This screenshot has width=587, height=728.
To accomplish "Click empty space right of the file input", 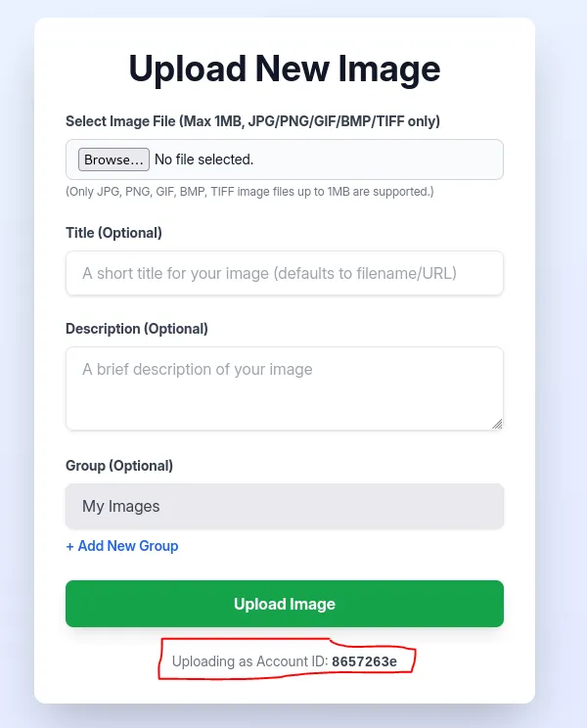I will (391, 159).
